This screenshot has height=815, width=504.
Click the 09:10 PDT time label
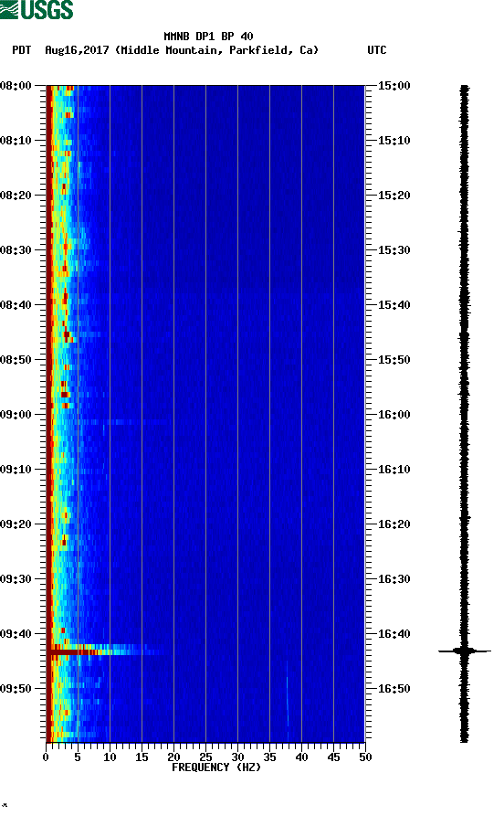(x=16, y=470)
